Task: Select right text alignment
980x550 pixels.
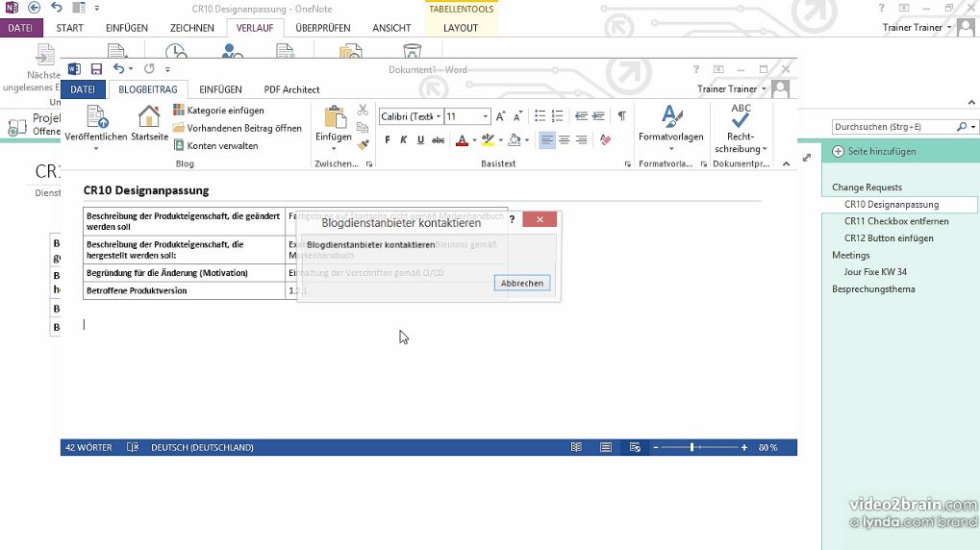Action: pos(581,140)
